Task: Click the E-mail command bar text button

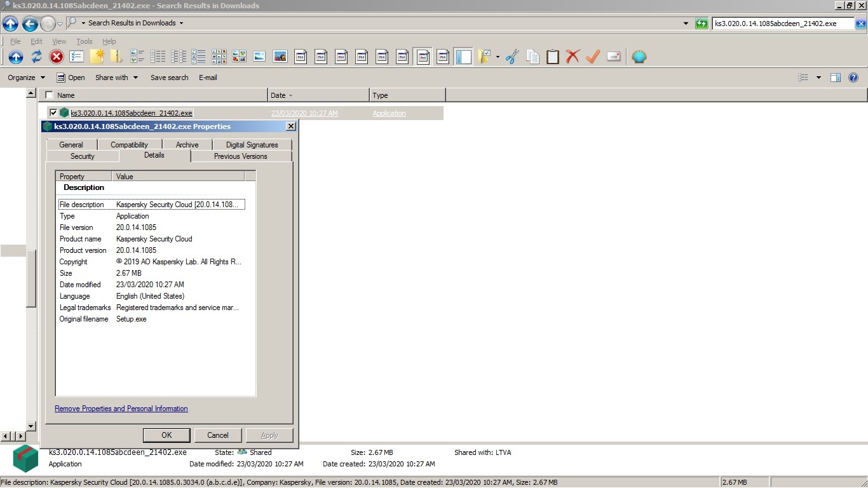Action: pyautogui.click(x=208, y=78)
